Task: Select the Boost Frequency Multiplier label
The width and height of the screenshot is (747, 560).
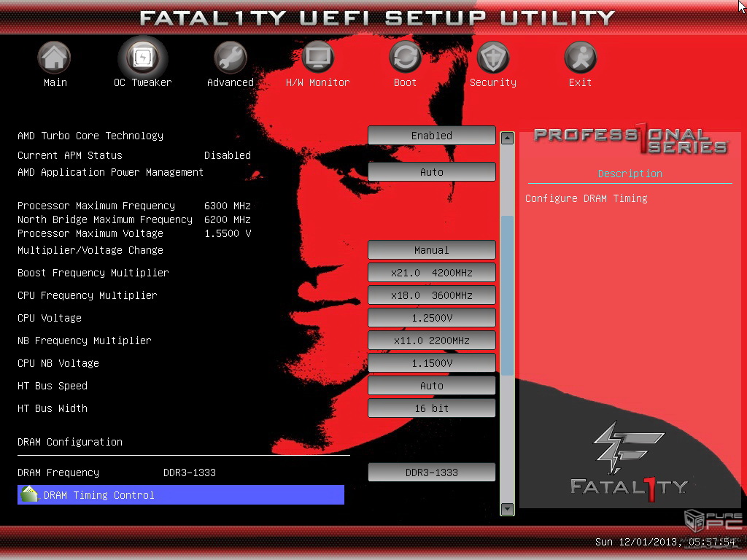Action: (93, 273)
